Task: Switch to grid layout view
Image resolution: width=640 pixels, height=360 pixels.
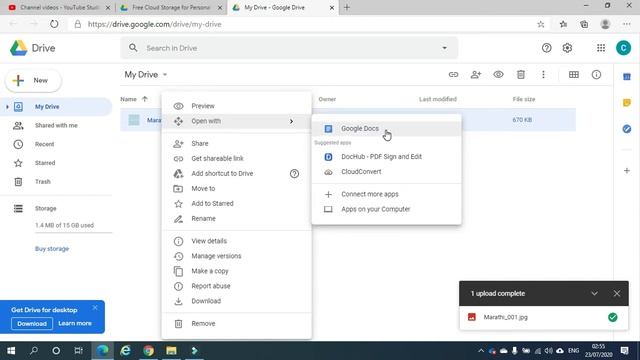Action: pyautogui.click(x=573, y=75)
